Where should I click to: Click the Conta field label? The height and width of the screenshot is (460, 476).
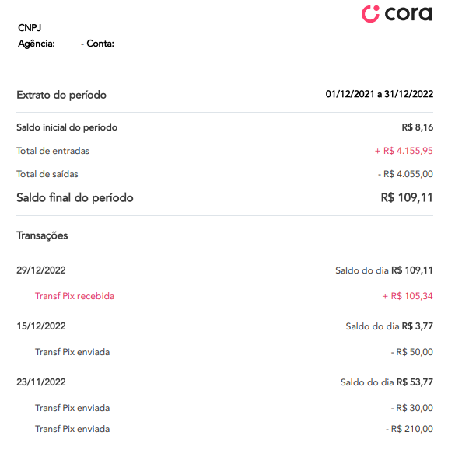click(x=100, y=44)
